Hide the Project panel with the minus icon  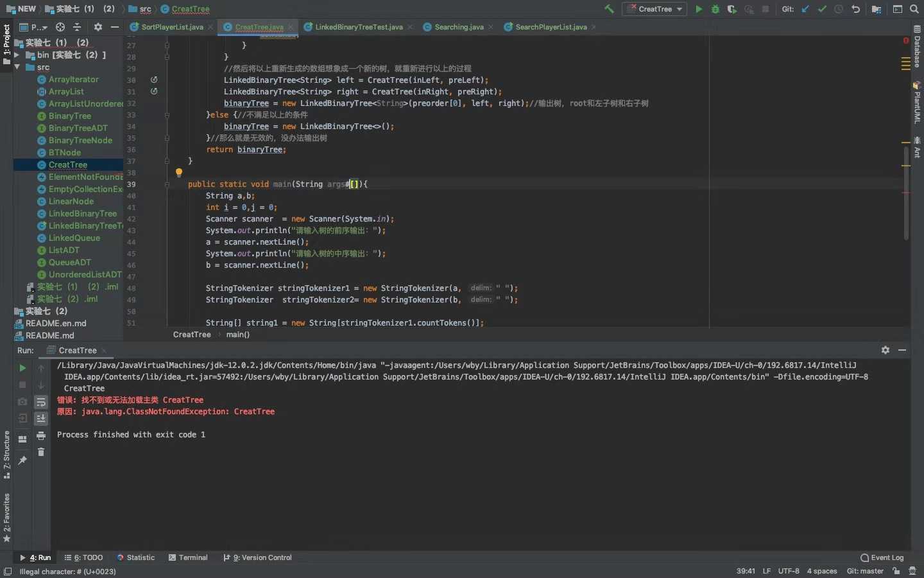tap(115, 27)
